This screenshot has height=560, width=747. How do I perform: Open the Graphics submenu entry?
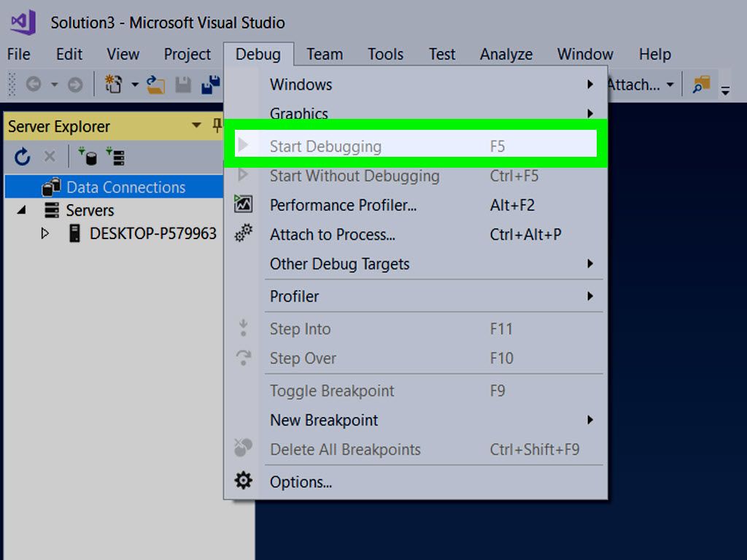click(415, 112)
